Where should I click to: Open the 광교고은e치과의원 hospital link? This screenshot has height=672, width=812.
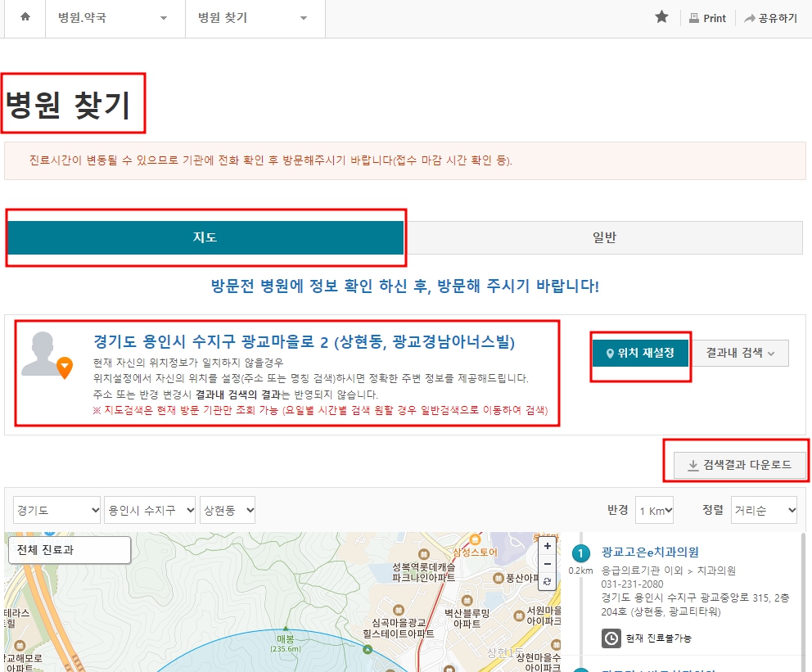pos(652,552)
